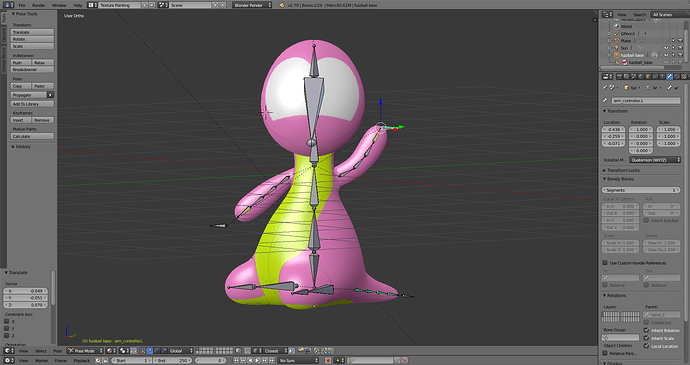Open the File menu

tap(22, 5)
